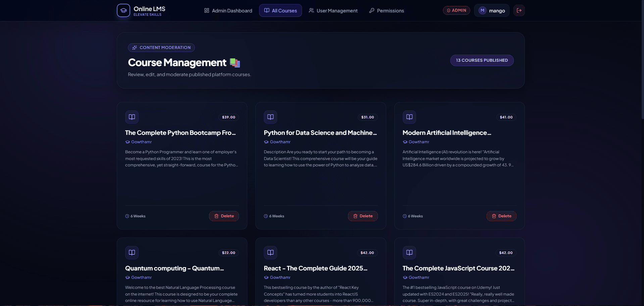Open the mango user profile button
The height and width of the screenshot is (306, 644).
(x=492, y=10)
